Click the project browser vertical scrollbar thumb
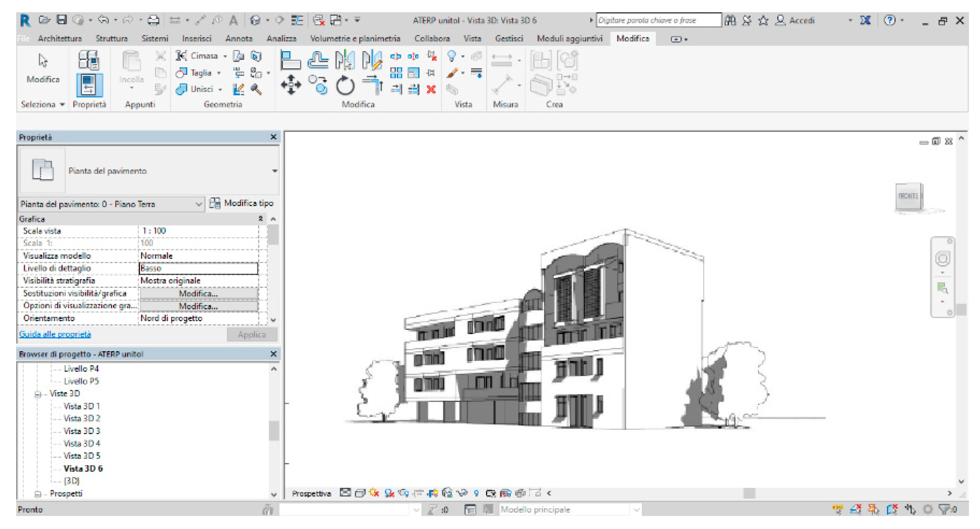Image resolution: width=980 pixels, height=529 pixels. point(274,430)
